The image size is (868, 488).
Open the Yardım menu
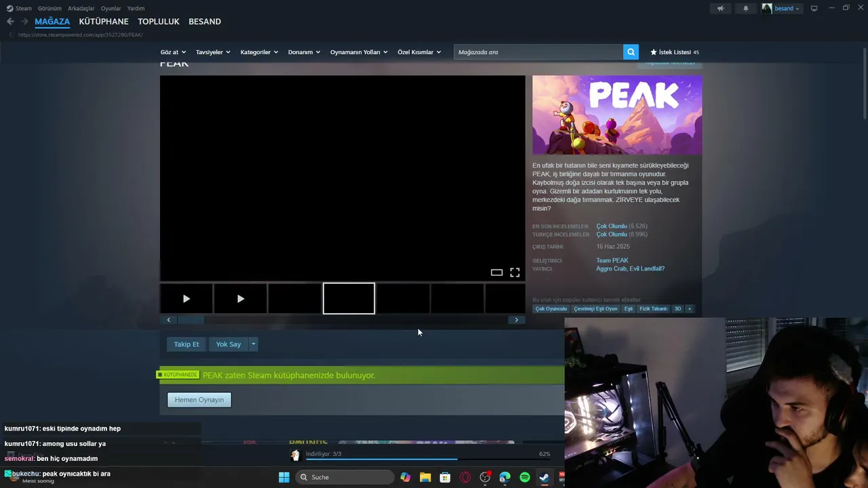136,8
